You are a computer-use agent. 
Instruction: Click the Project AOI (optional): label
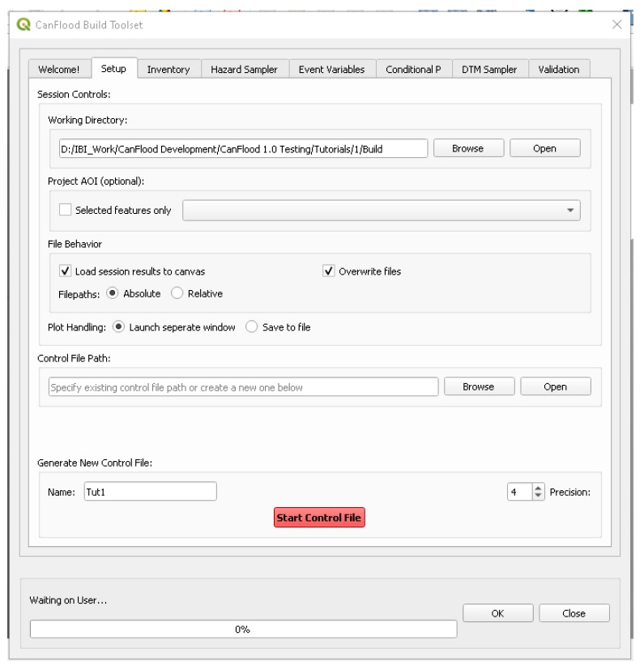pos(96,181)
